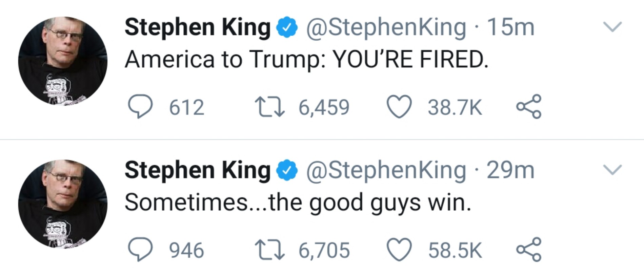Viewport: 644px width, 274px height.
Task: Reply to the "YOU'RE FIRED" tweet
Action: 140,107
